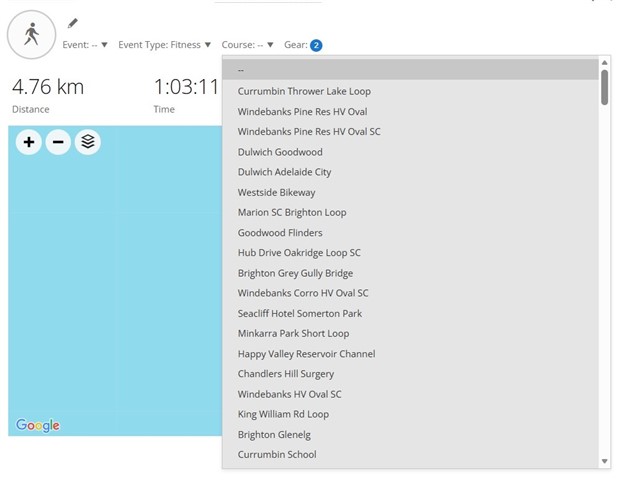Click the Google logo link on map
This screenshot has width=619, height=480.
(38, 425)
